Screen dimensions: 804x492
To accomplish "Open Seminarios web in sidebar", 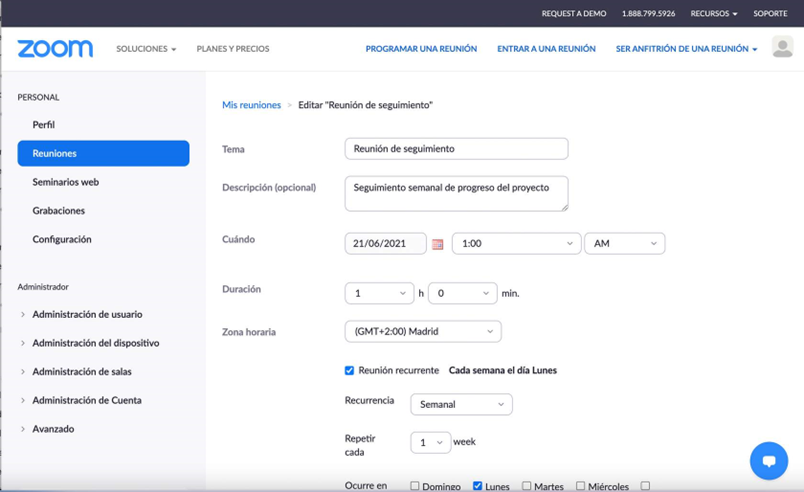I will pos(66,182).
